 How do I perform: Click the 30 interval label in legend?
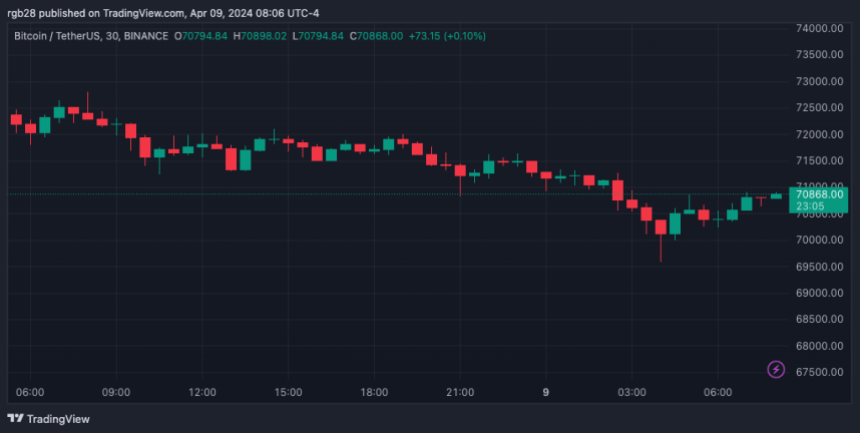click(111, 36)
